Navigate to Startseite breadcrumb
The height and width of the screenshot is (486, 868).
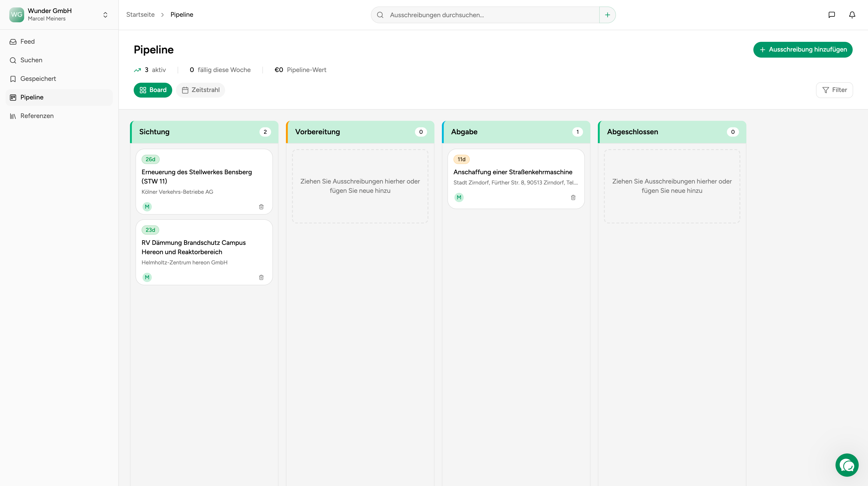pos(140,14)
